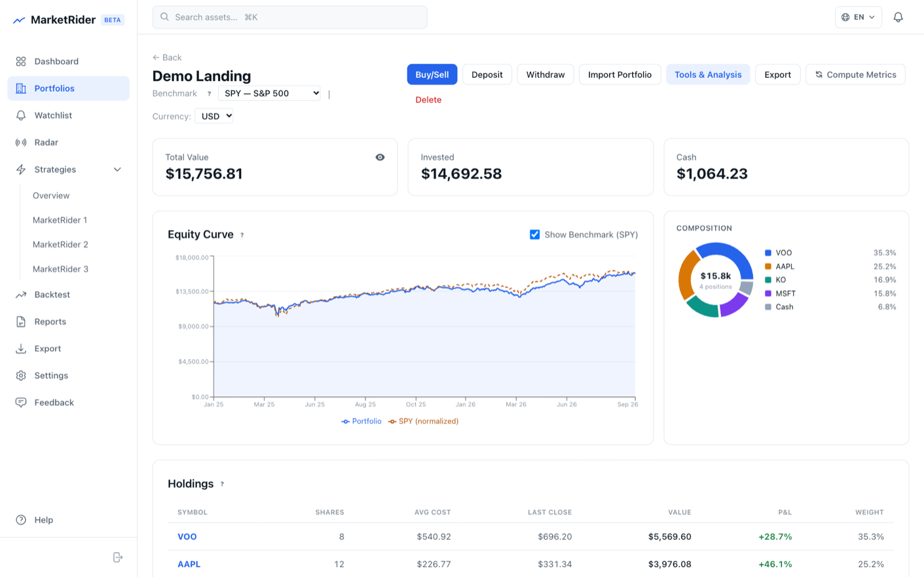
Task: Click the VOO blue legend swatch
Action: click(767, 253)
